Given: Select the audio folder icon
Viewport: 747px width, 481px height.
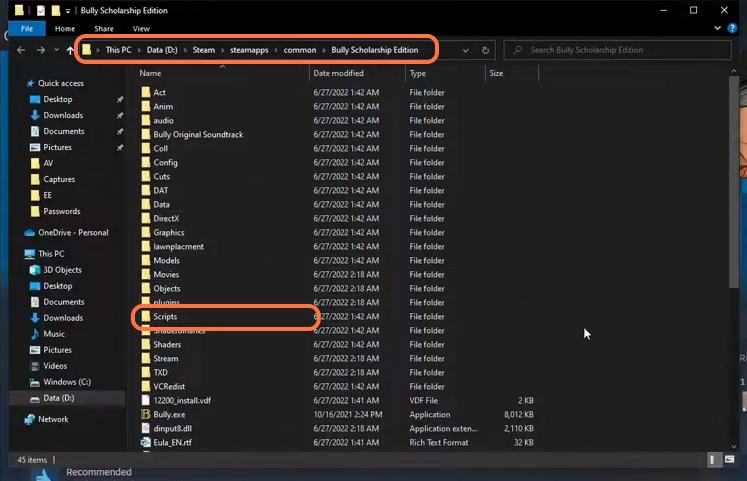Looking at the screenshot, I should click(146, 120).
